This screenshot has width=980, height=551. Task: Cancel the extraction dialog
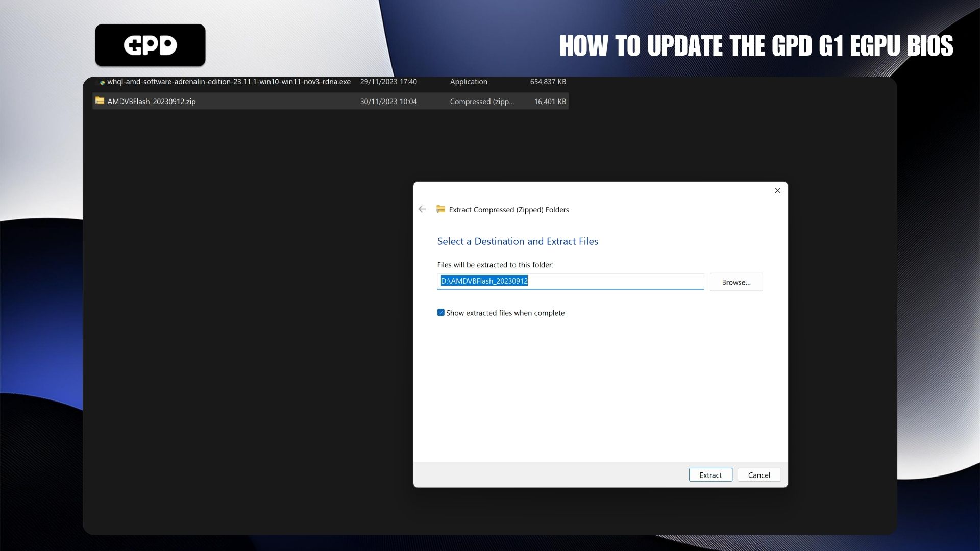[759, 475]
